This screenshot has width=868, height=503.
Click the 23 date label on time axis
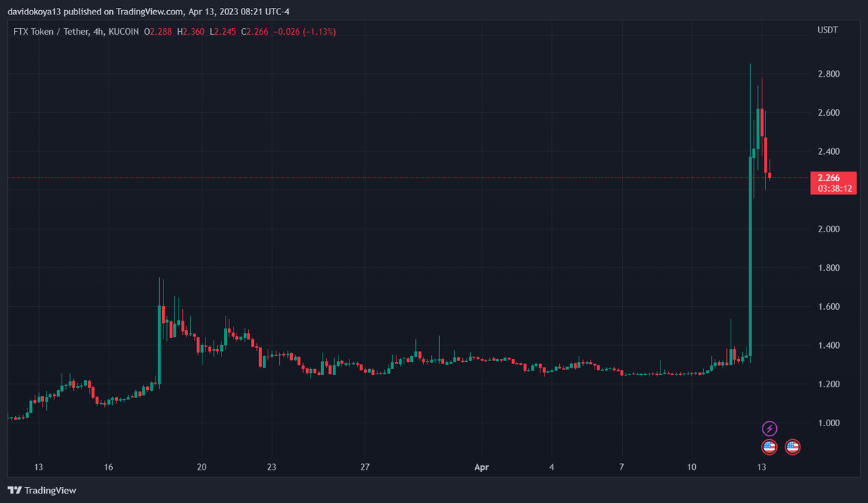pos(272,467)
